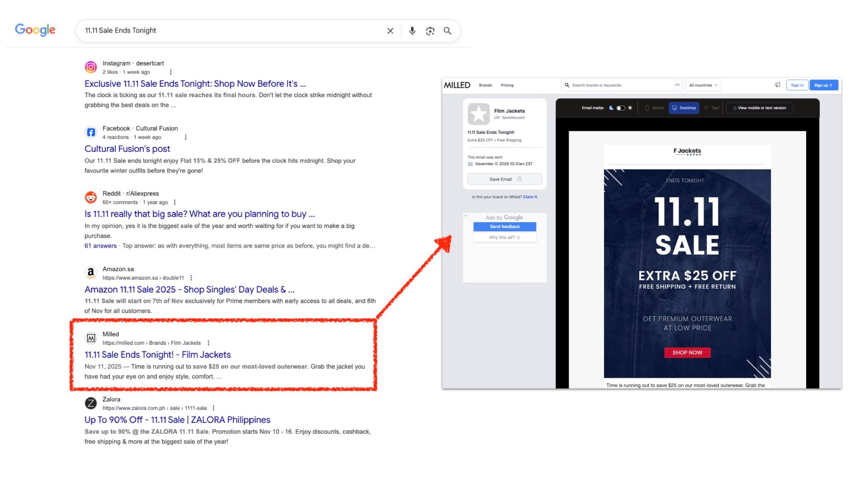Open more options for Milled result
Screen dimensions: 868x488
pos(208,343)
